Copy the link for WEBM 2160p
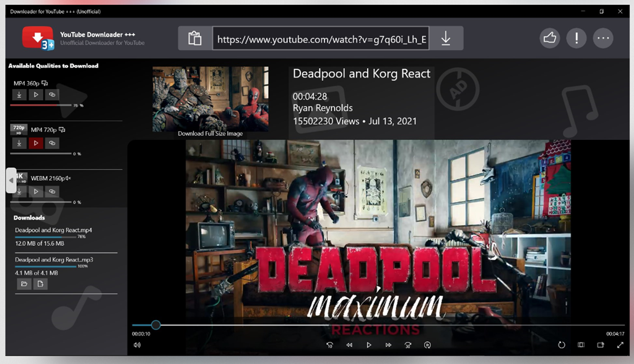 [52, 191]
